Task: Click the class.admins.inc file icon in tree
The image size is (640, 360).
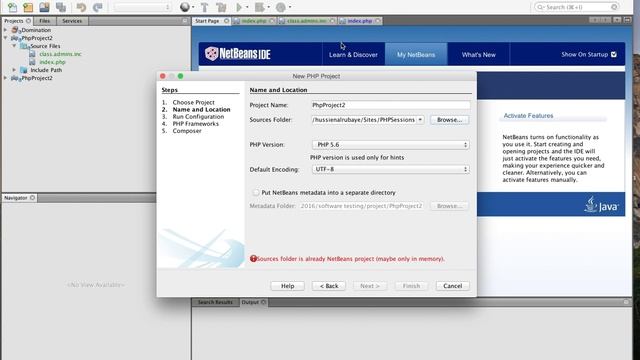Action: point(32,54)
